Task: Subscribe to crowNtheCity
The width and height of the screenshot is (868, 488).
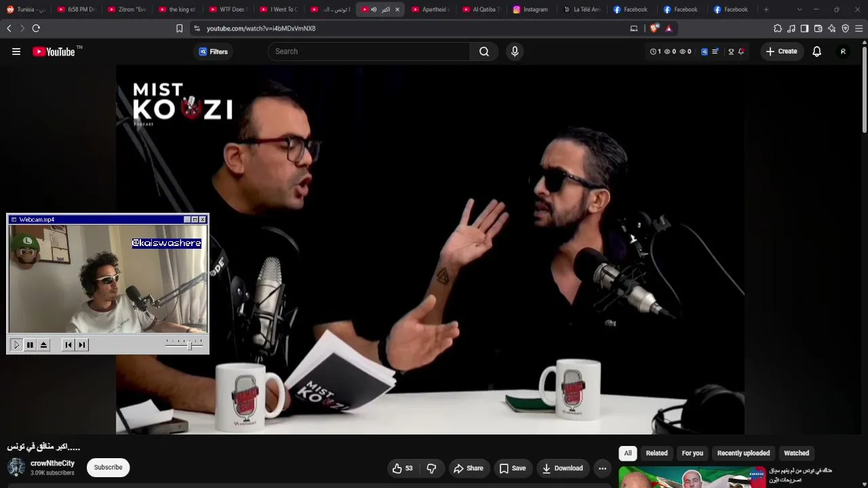Action: [x=108, y=467]
